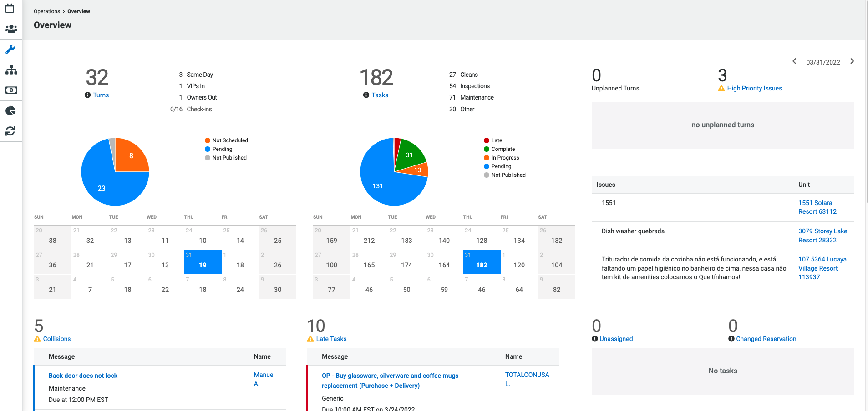
Task: Open unit 3079 Storey Lake Resort 28332
Action: point(823,236)
